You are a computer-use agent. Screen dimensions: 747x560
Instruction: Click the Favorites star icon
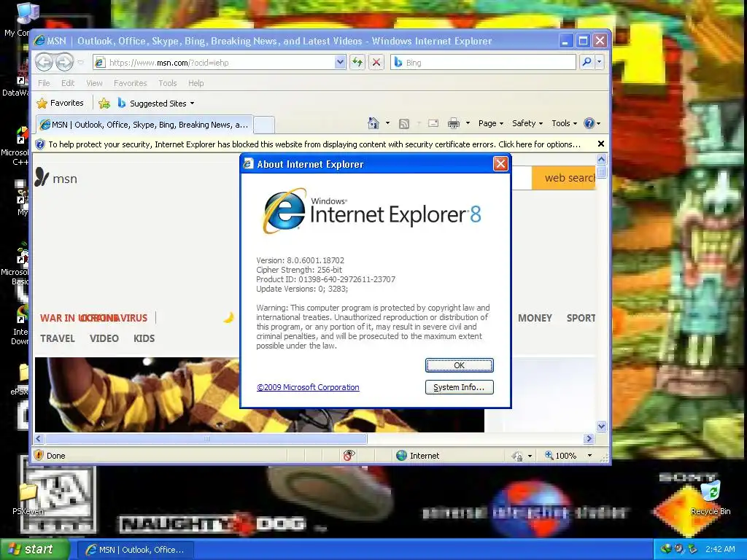(x=42, y=104)
